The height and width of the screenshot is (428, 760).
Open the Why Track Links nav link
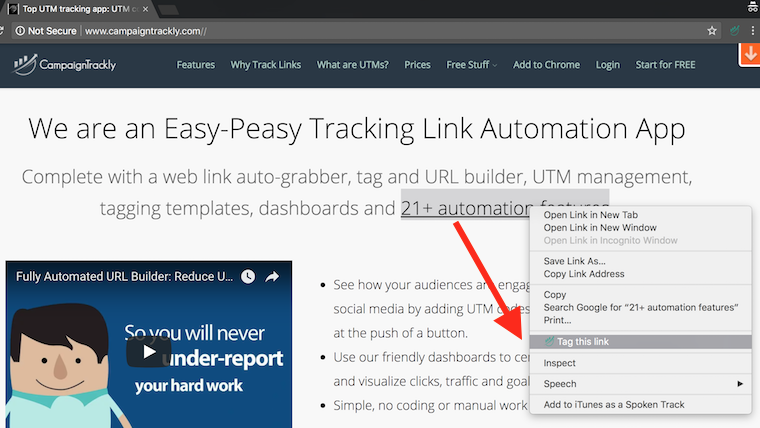[x=266, y=64]
